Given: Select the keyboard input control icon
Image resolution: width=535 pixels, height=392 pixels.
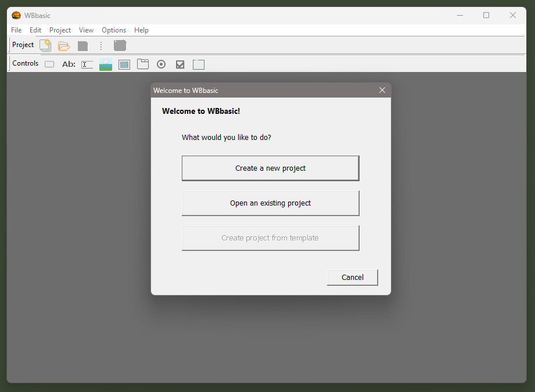Looking at the screenshot, I should click(124, 64).
